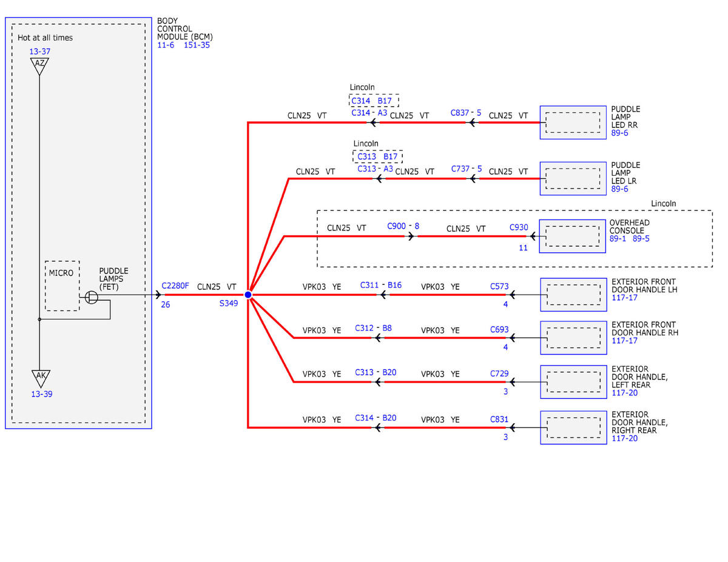
Task: Select connector C2280F at the BCM output
Action: coord(175,286)
